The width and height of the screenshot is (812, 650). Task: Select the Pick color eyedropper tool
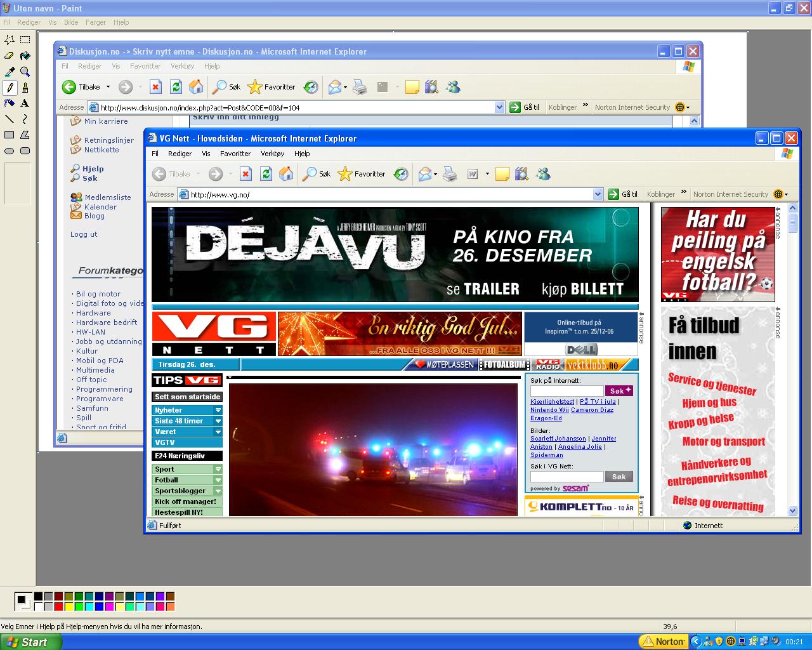10,72
